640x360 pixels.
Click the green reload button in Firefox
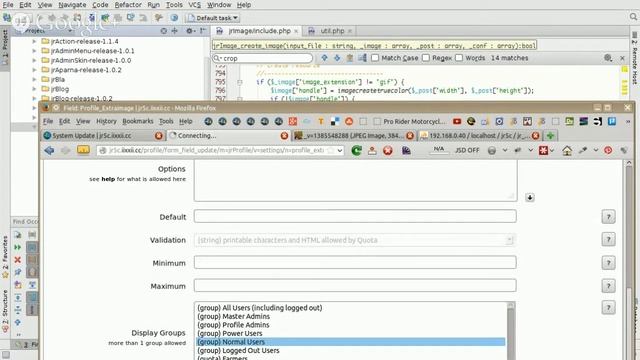[356, 150]
